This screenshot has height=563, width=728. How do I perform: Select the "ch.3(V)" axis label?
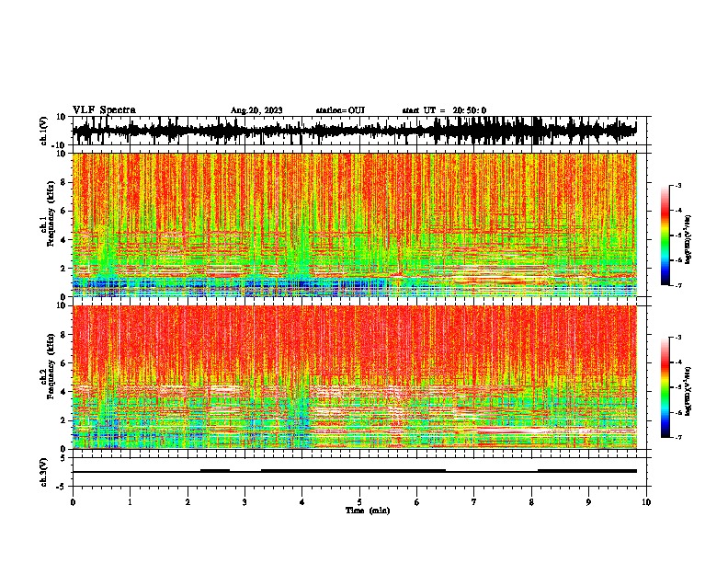pyautogui.click(x=44, y=473)
